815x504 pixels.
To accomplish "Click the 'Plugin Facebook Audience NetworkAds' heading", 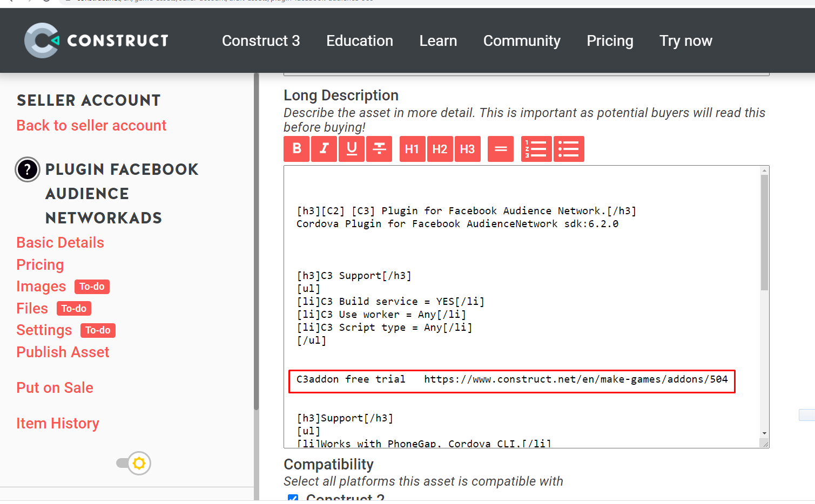I will click(x=122, y=194).
